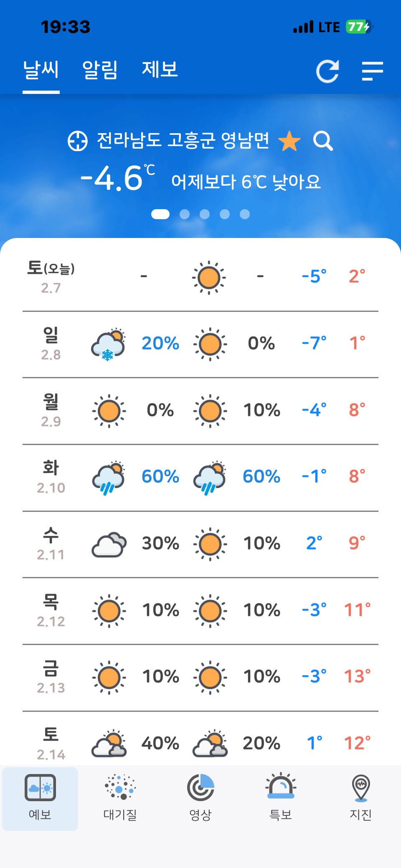Switch to the 제보 tab
The height and width of the screenshot is (868, 401).
pyautogui.click(x=160, y=70)
